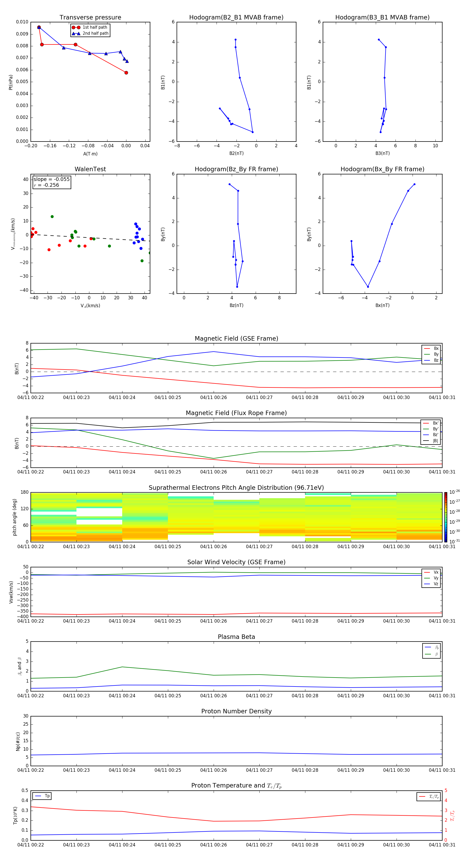
Task: Click Vy in the solar wind legend
Action: 431,578
